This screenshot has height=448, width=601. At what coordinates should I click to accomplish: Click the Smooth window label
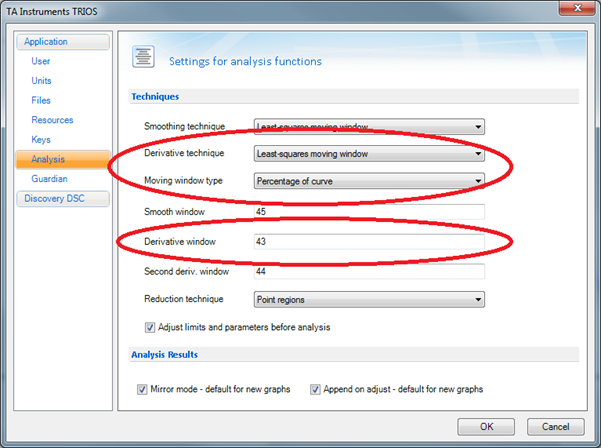click(x=174, y=212)
